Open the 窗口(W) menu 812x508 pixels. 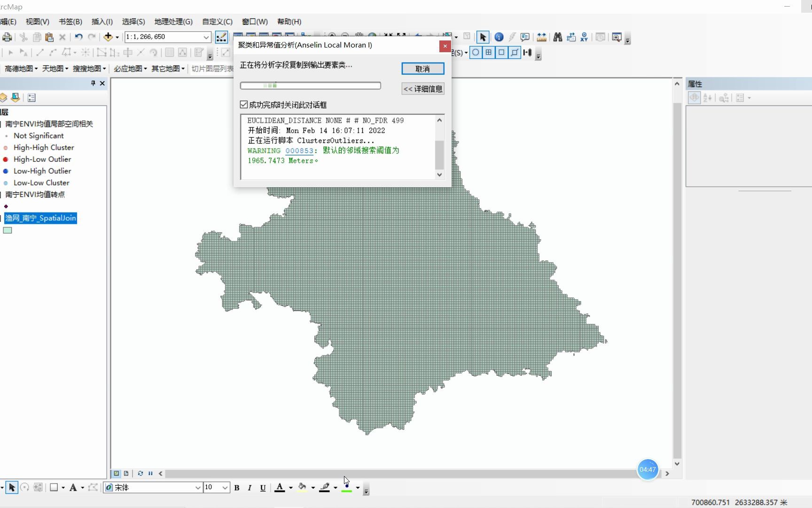254,22
